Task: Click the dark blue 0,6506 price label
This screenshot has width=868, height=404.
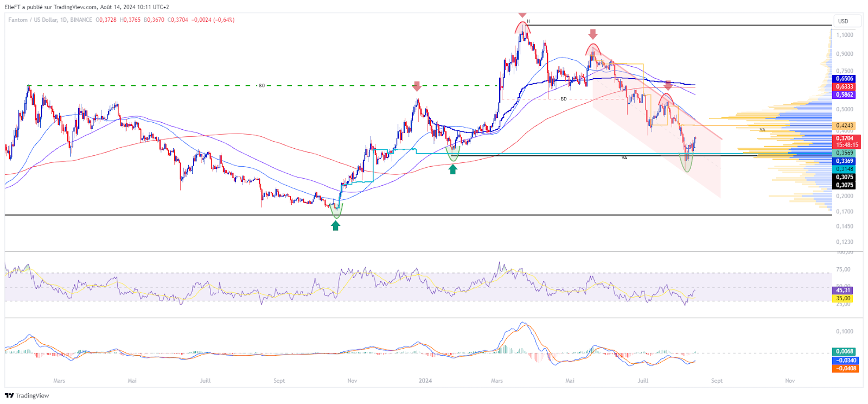Action: coord(844,79)
